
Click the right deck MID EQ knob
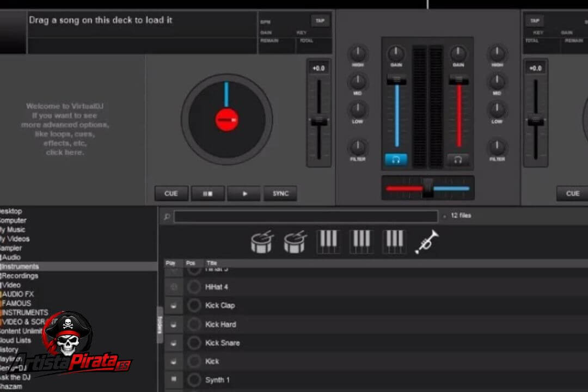[x=497, y=82]
